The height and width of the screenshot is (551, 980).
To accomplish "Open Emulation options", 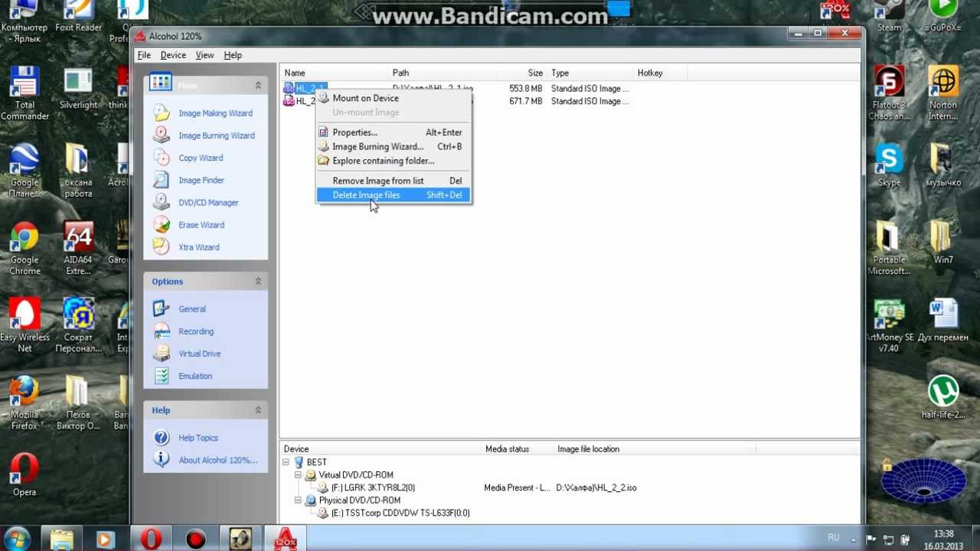I will pyautogui.click(x=195, y=376).
